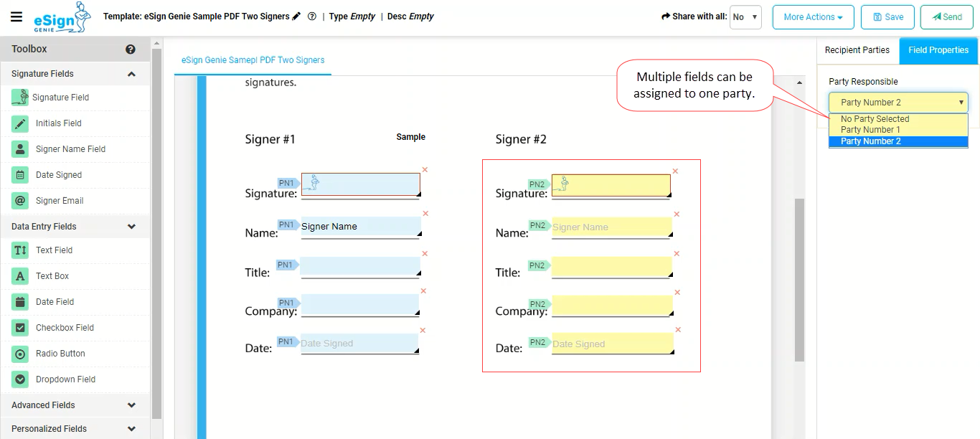This screenshot has width=980, height=439.
Task: Select Signer #2 Title field
Action: coord(612,267)
